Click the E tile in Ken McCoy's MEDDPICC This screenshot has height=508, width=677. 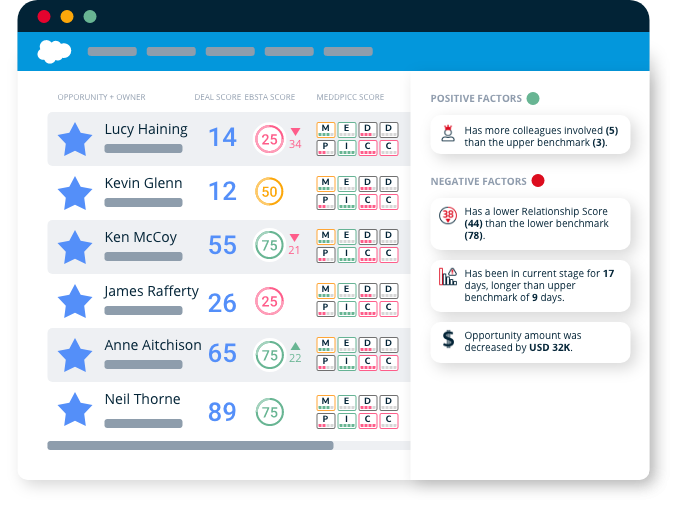[x=347, y=237]
